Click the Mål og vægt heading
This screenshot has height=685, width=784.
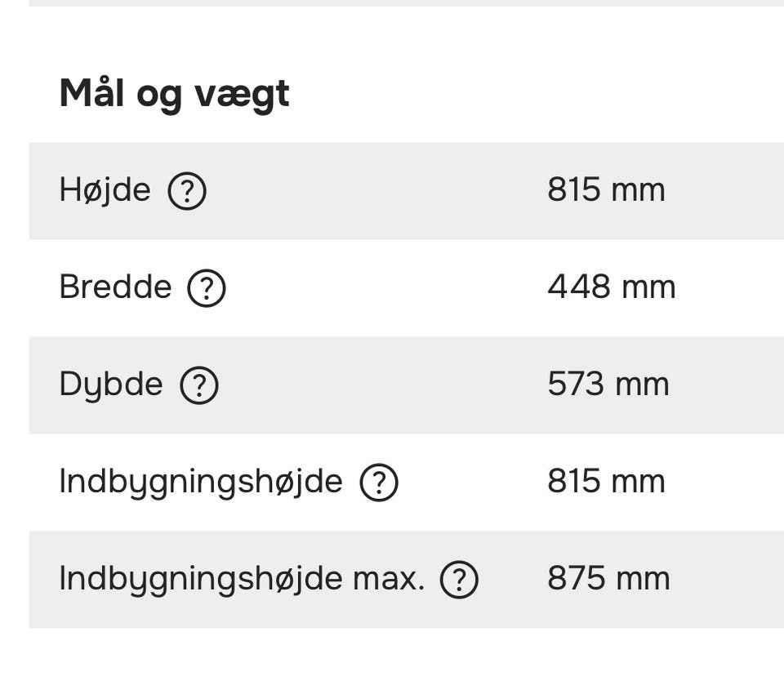[x=174, y=94]
